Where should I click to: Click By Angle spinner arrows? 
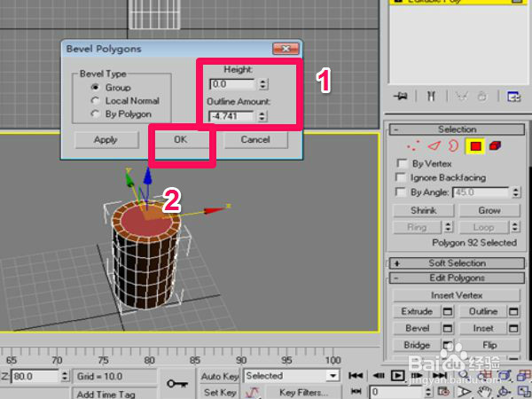click(x=515, y=192)
